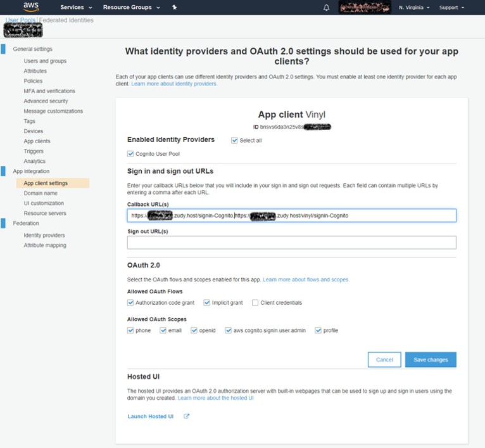The width and height of the screenshot is (485, 448).
Task: Toggle the Select all checkbox
Action: coord(235,140)
